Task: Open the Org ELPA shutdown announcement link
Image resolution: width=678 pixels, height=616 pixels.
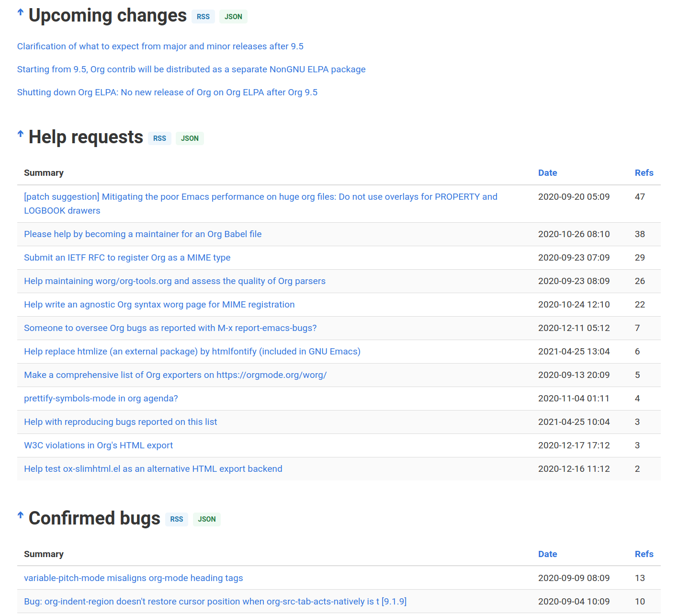Action: [167, 92]
